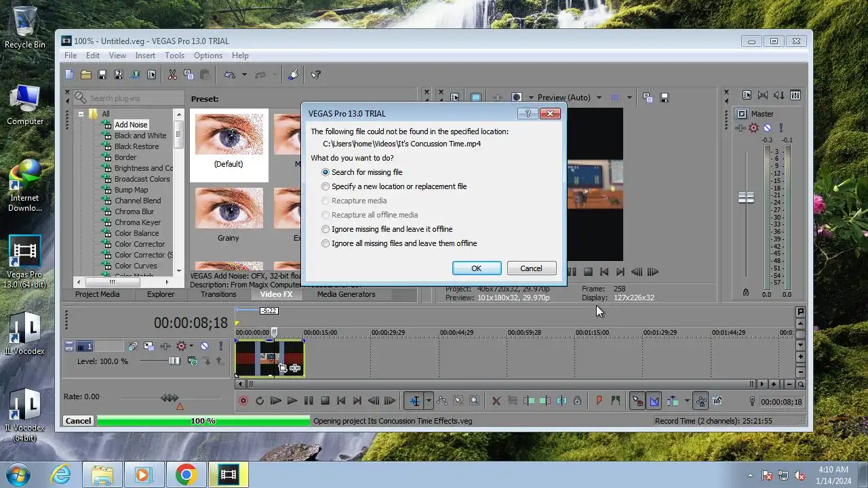Open the Tools menu
Viewport: 868px width, 488px height.
tap(174, 56)
